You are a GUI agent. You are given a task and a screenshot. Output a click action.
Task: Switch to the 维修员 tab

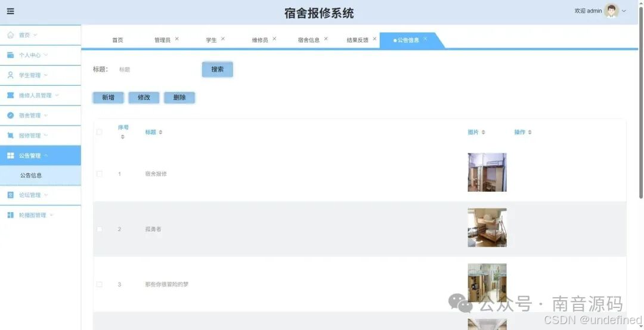260,41
